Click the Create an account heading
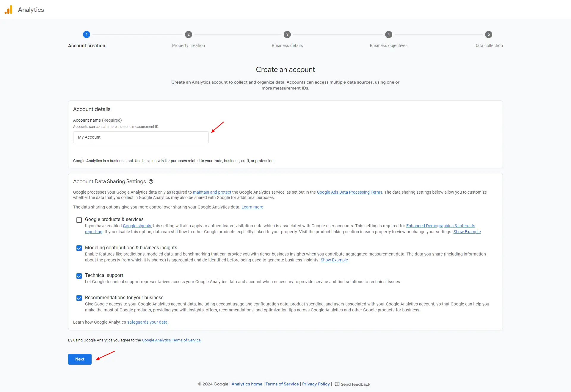Image resolution: width=571 pixels, height=392 pixels. click(x=285, y=70)
